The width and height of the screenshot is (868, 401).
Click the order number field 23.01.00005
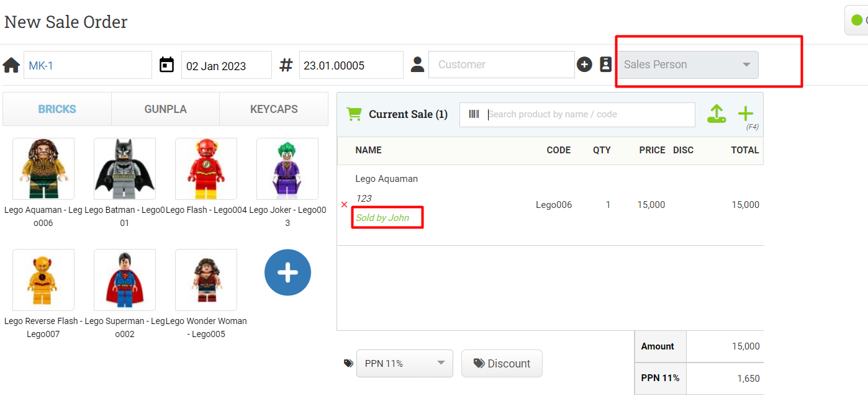[351, 65]
